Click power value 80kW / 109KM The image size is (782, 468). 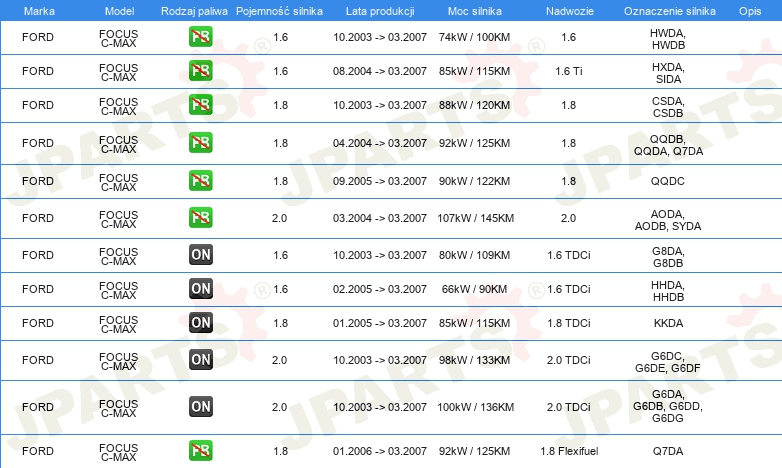[474, 255]
